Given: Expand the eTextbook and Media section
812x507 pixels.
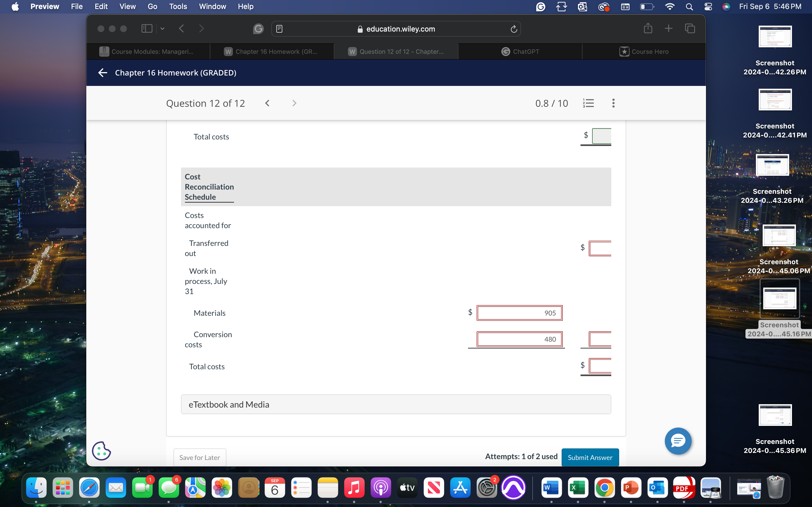Looking at the screenshot, I should coord(396,404).
